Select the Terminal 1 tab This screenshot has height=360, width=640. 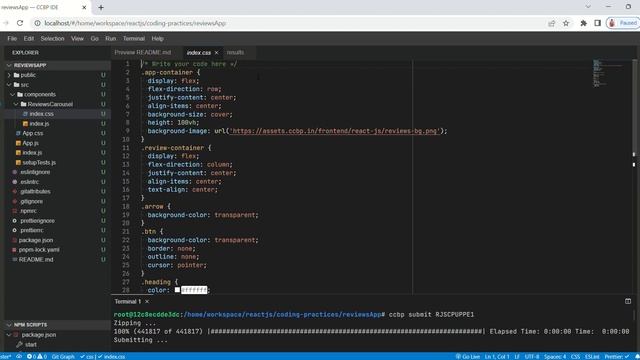[127, 302]
